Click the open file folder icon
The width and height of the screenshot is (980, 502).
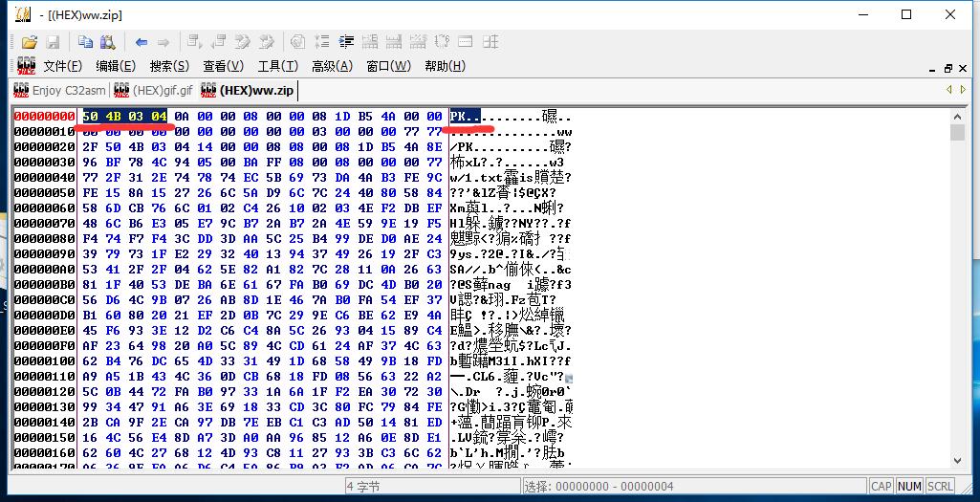(30, 42)
